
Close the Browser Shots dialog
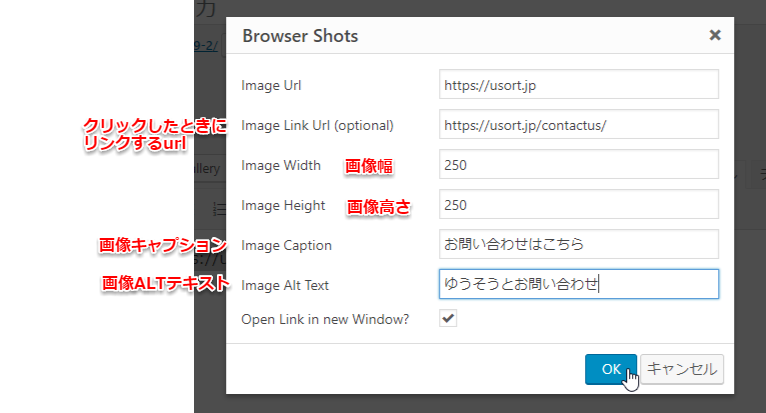pyautogui.click(x=715, y=35)
